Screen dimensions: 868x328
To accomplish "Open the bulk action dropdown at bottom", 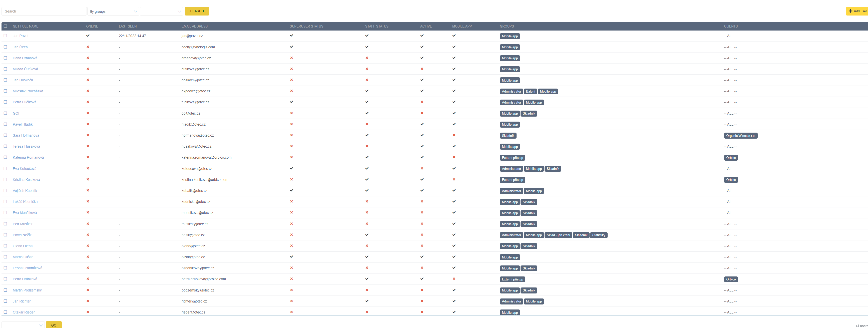I will pyautogui.click(x=23, y=325).
